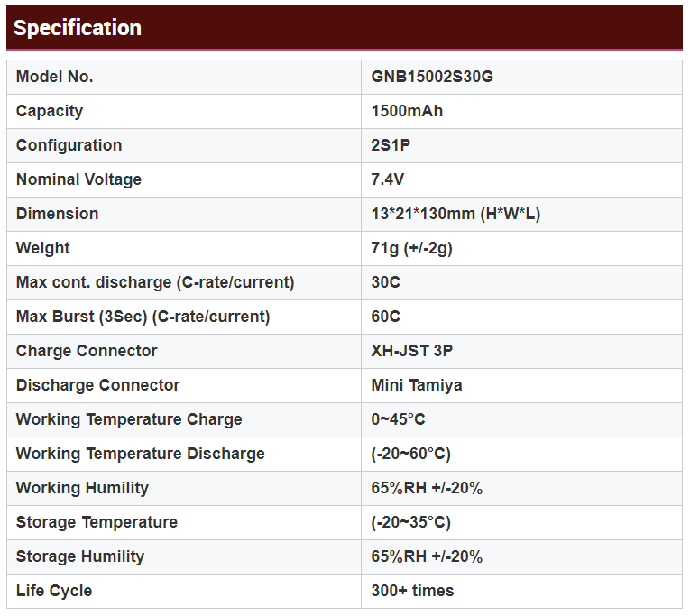690x616 pixels.
Task: Click the Mini Tamiya discharge connector value
Action: [417, 385]
